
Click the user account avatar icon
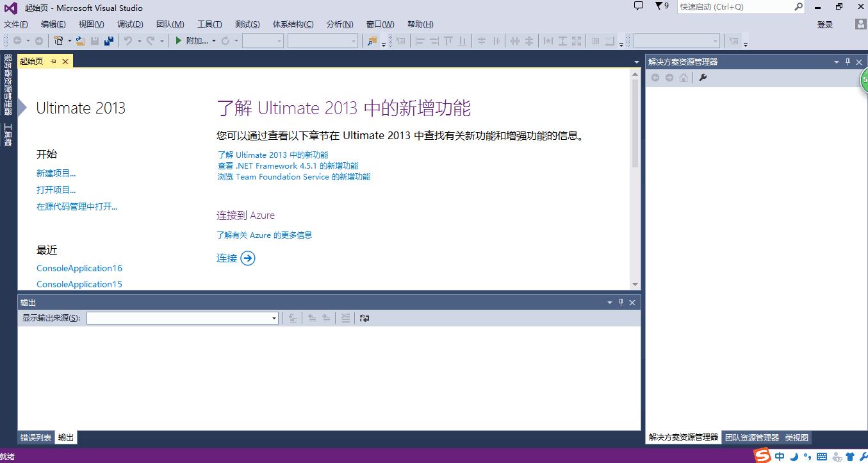862,24
